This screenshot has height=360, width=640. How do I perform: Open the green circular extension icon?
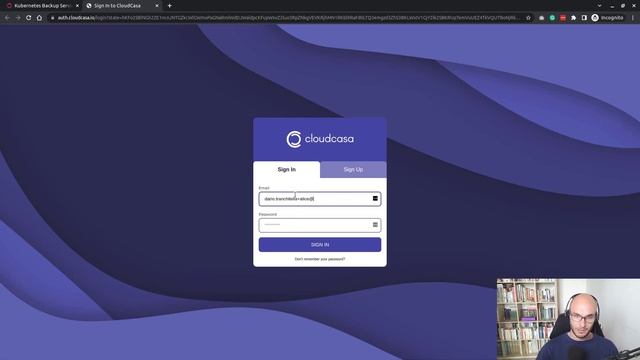pyautogui.click(x=552, y=18)
